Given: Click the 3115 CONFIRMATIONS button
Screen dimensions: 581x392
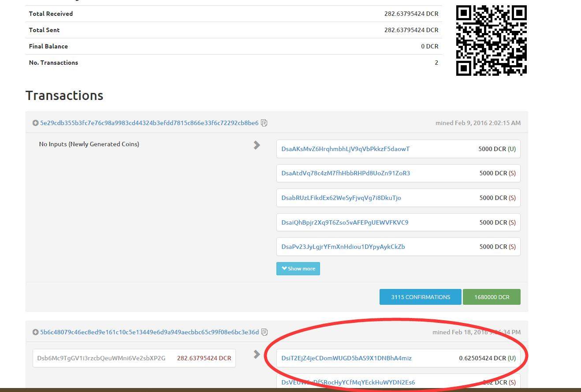Looking at the screenshot, I should pyautogui.click(x=421, y=297).
